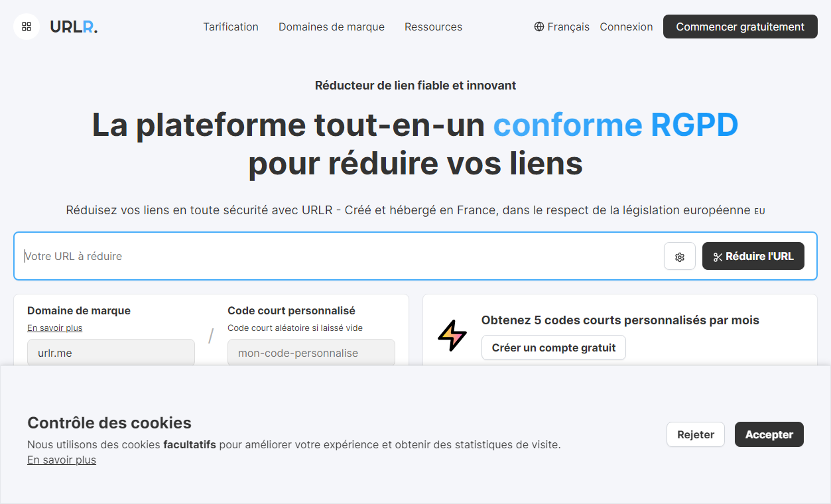The width and height of the screenshot is (831, 504).
Task: Open the grid apps menu icon
Action: tap(27, 27)
